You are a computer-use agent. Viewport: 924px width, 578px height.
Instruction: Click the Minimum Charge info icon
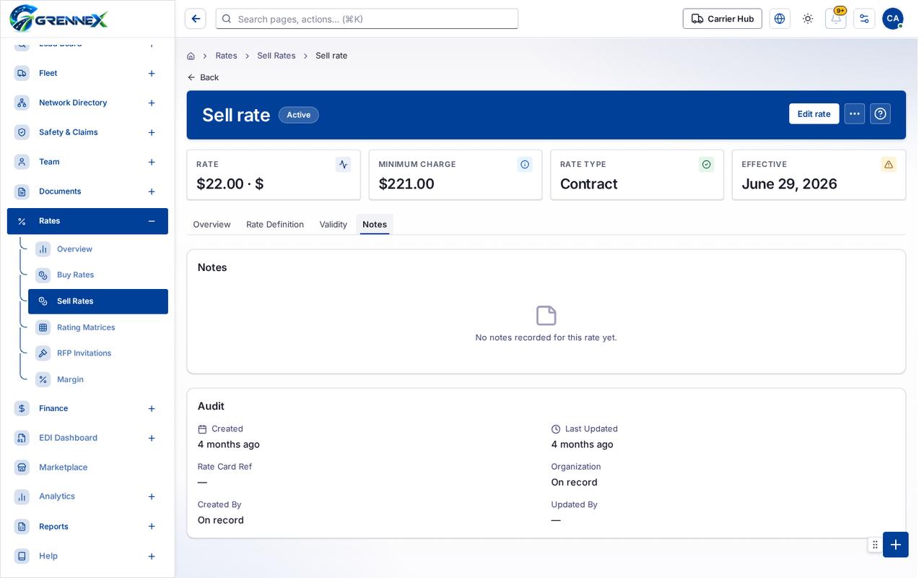coord(525,165)
